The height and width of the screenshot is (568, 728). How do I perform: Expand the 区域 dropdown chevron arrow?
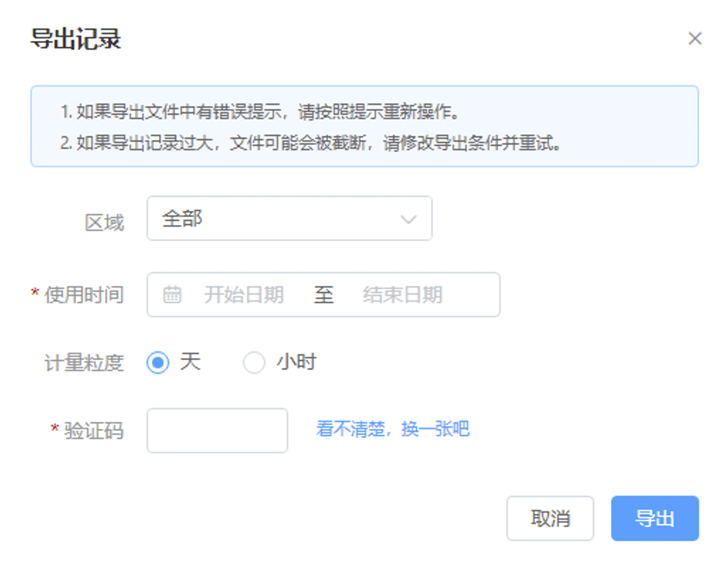click(x=408, y=219)
